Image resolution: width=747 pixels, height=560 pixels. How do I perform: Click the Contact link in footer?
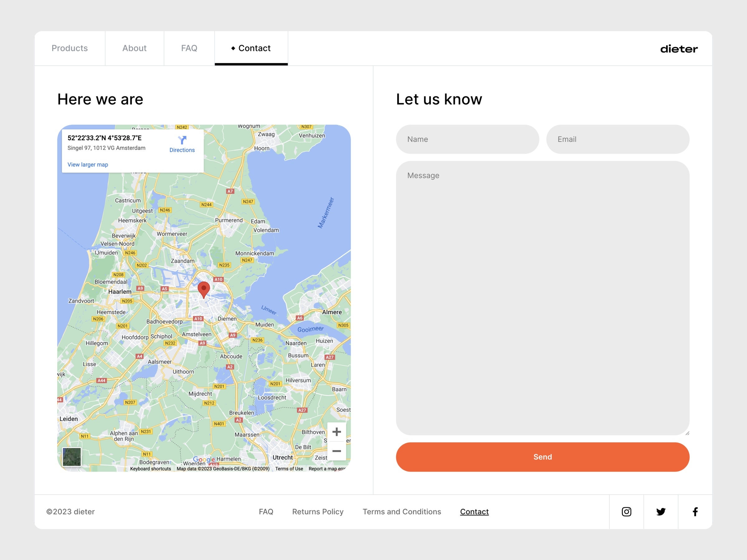pyautogui.click(x=474, y=511)
